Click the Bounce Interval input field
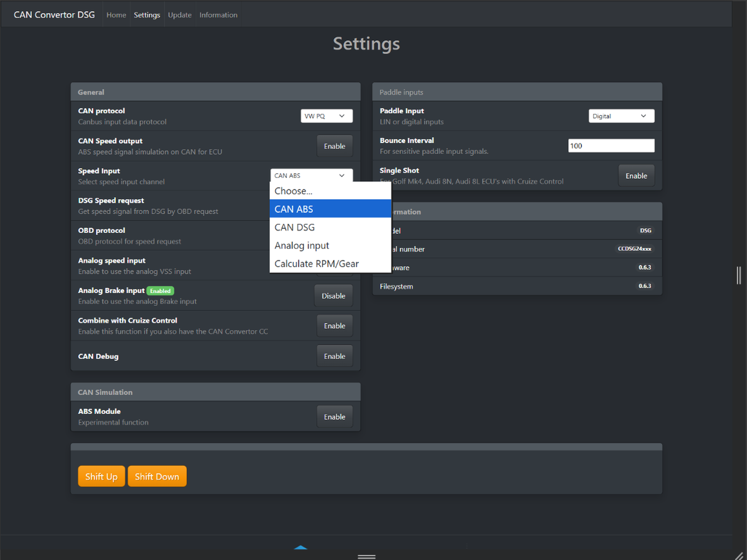 coord(611,146)
